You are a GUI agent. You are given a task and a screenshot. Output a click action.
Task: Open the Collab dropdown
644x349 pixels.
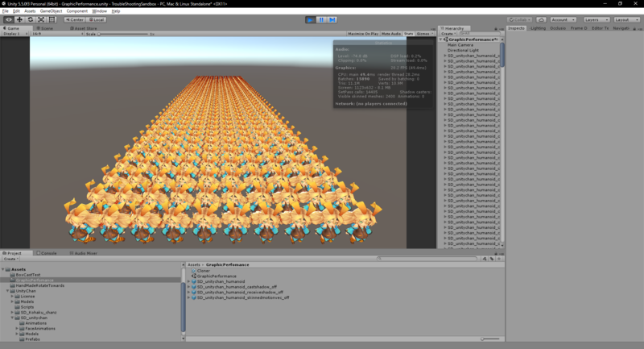tap(519, 19)
